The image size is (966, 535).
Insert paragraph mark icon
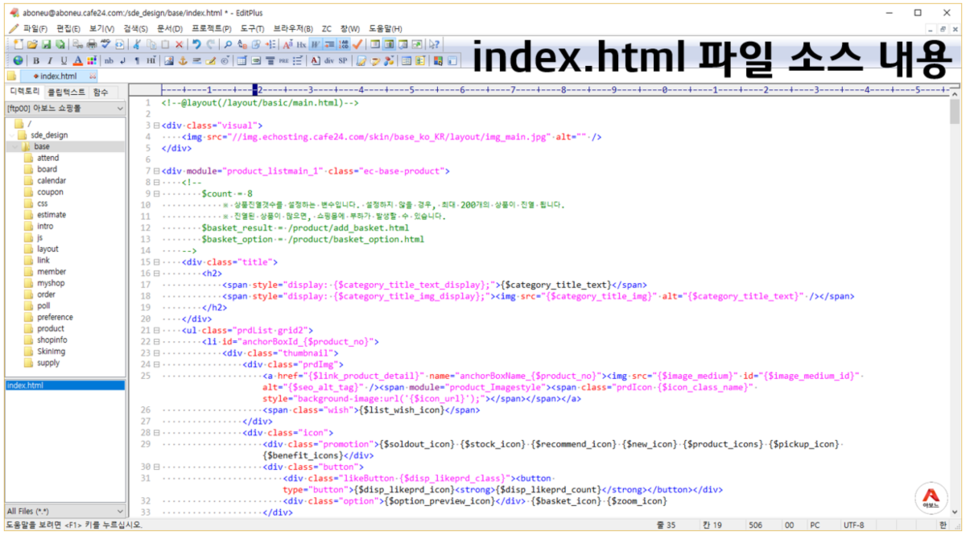(x=137, y=60)
